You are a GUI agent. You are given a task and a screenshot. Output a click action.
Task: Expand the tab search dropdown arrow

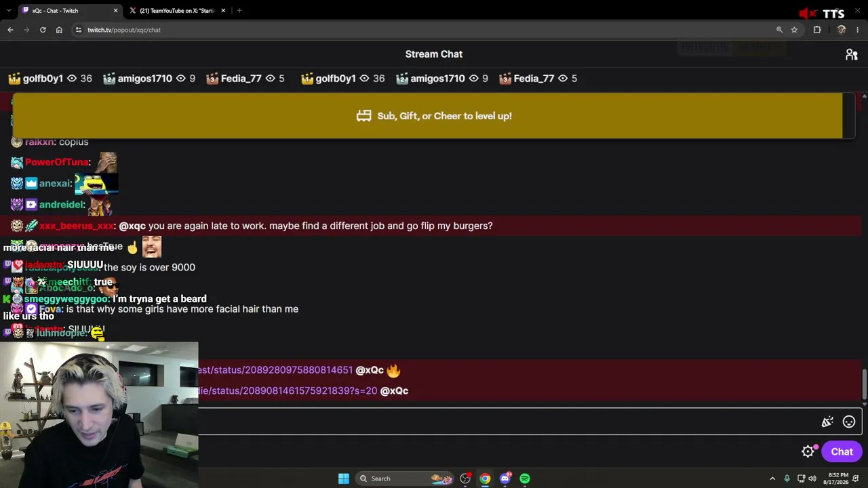pos(9,11)
